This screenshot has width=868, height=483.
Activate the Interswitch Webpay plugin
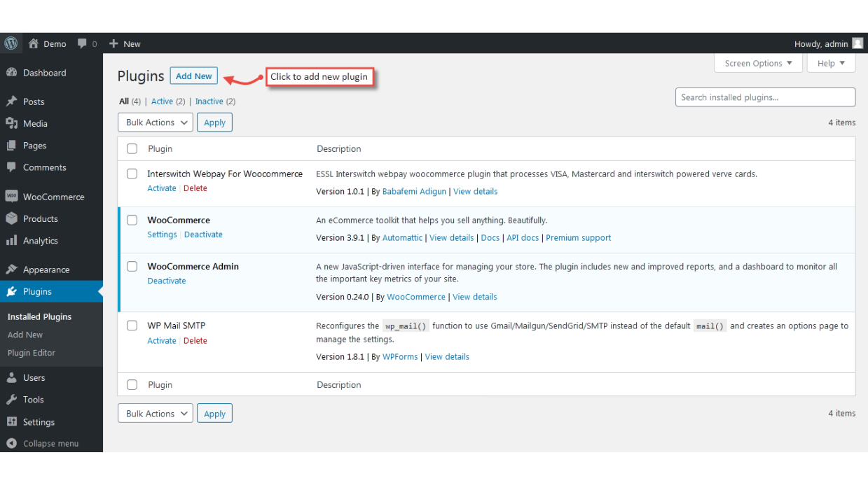click(162, 188)
